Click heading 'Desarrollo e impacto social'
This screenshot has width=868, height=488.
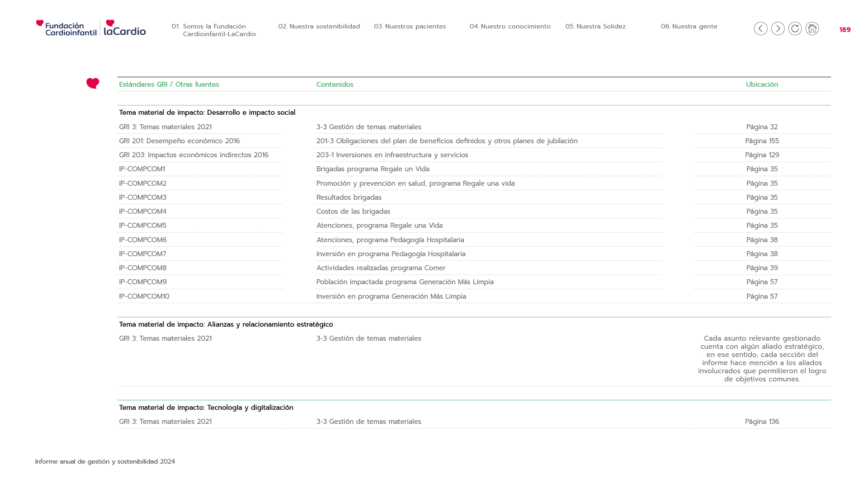pos(251,113)
